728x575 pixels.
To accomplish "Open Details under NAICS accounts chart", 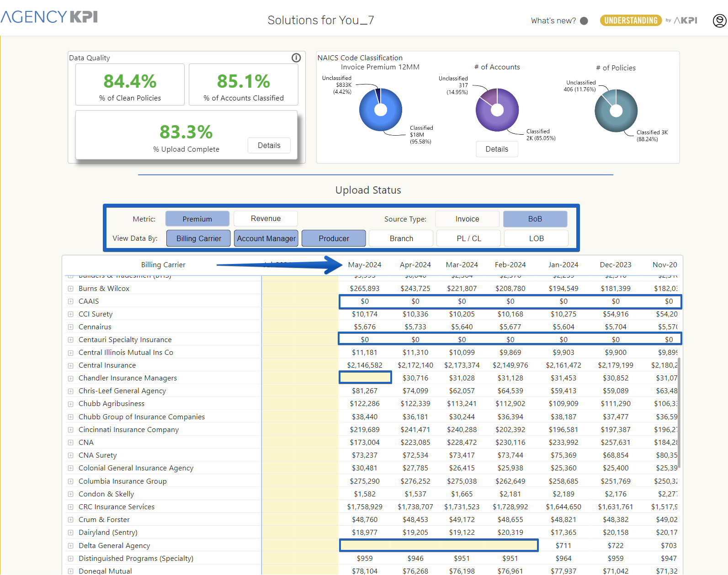I will coord(497,149).
